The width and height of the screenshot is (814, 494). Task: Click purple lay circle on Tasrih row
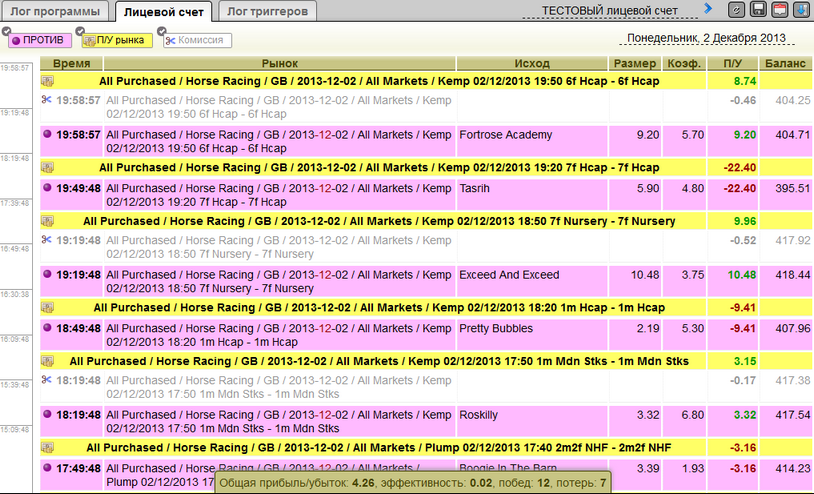[x=47, y=187]
